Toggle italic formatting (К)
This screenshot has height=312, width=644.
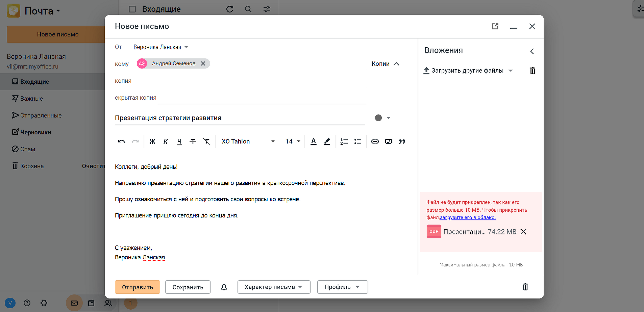(x=166, y=141)
